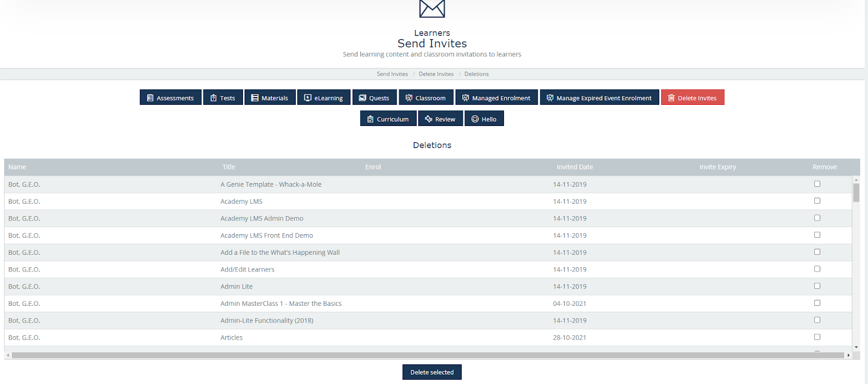Select the checkbox for the Articles row
Image resolution: width=868 pixels, height=384 pixels.
pos(817,337)
